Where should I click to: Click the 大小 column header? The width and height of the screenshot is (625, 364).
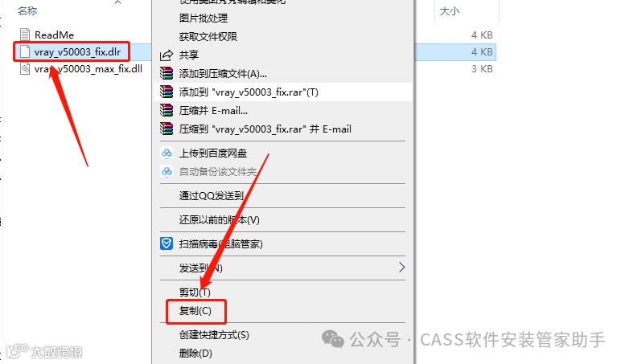[x=449, y=11]
